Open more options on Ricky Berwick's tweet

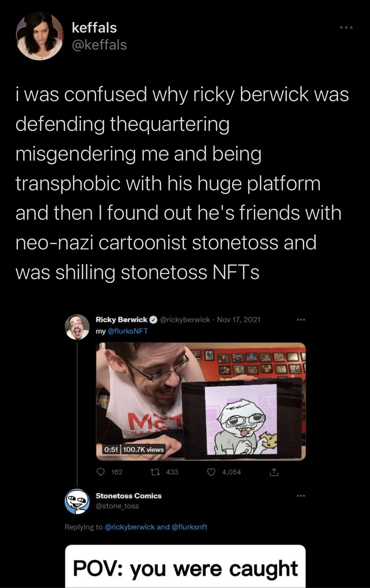(301, 320)
